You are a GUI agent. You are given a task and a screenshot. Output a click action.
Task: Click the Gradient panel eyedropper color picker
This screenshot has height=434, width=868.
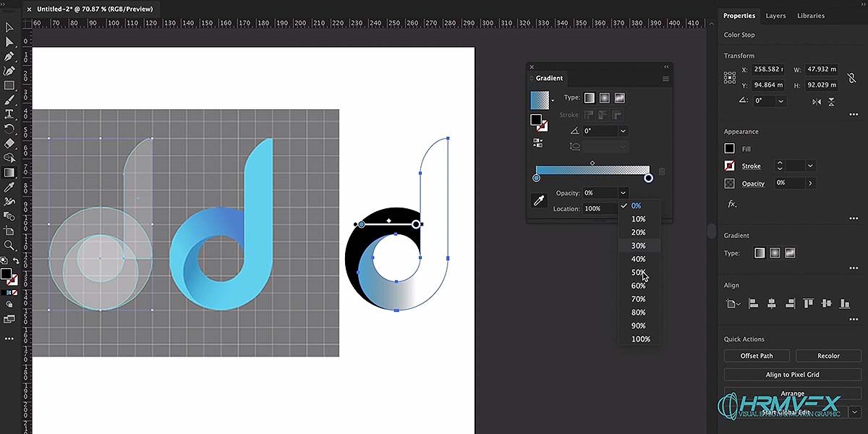tap(539, 201)
